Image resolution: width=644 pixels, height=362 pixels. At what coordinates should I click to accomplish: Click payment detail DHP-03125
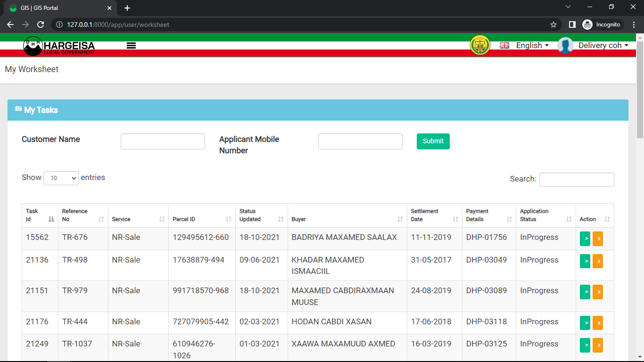tap(487, 344)
